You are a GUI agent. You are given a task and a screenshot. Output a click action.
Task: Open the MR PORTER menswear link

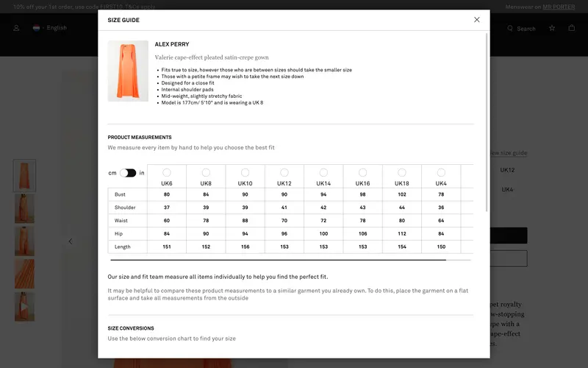559,7
